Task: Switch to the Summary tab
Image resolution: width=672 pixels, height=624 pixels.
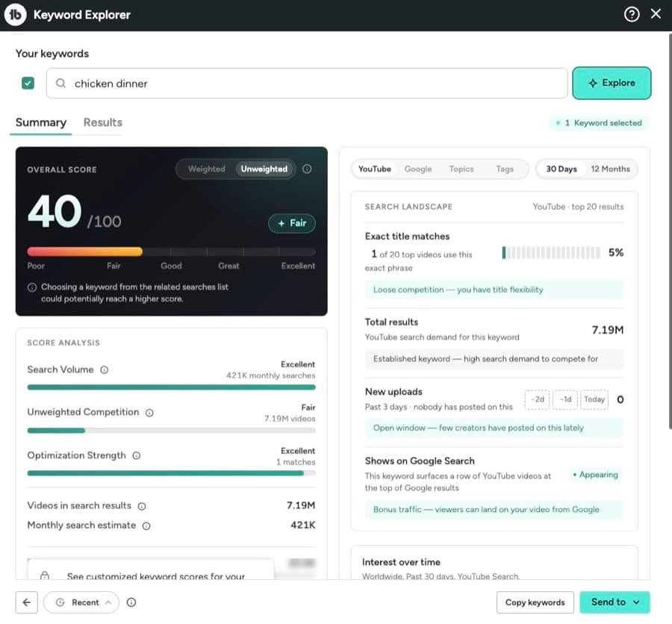Action: pos(41,122)
